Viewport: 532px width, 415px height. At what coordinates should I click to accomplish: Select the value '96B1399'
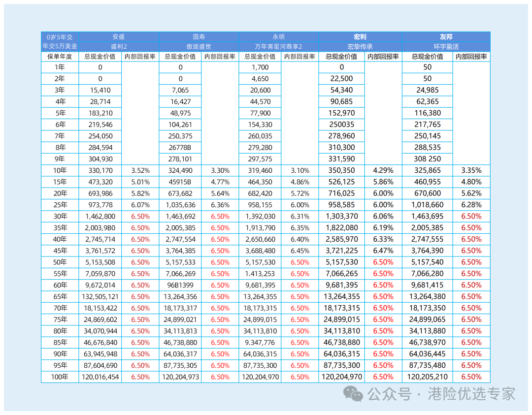tap(180, 286)
